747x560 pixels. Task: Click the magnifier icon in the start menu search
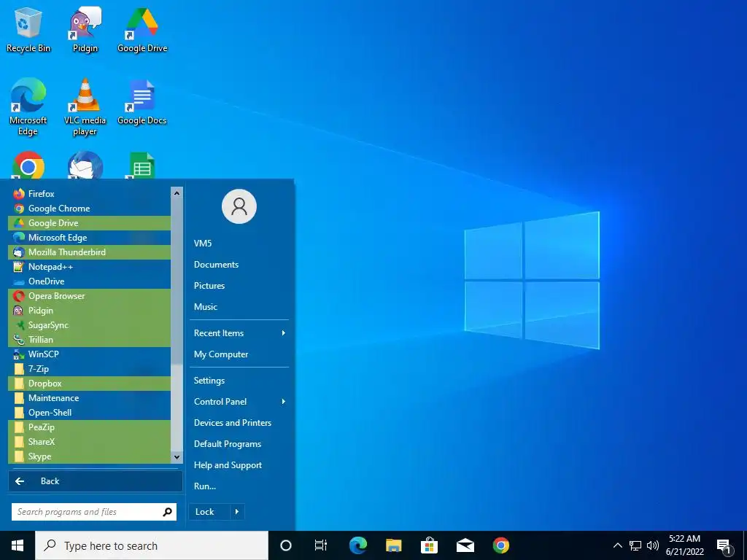coord(167,512)
